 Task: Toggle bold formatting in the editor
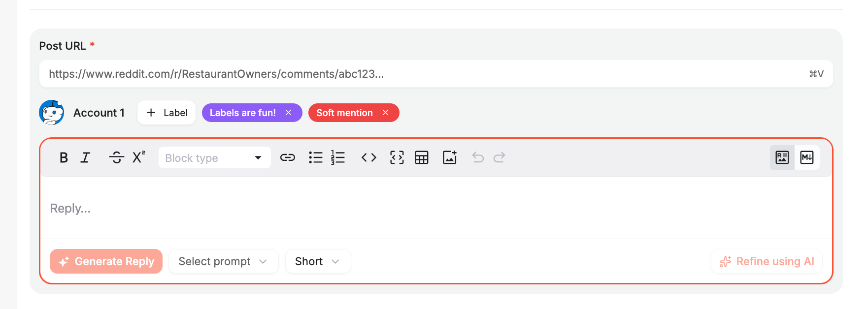point(64,157)
